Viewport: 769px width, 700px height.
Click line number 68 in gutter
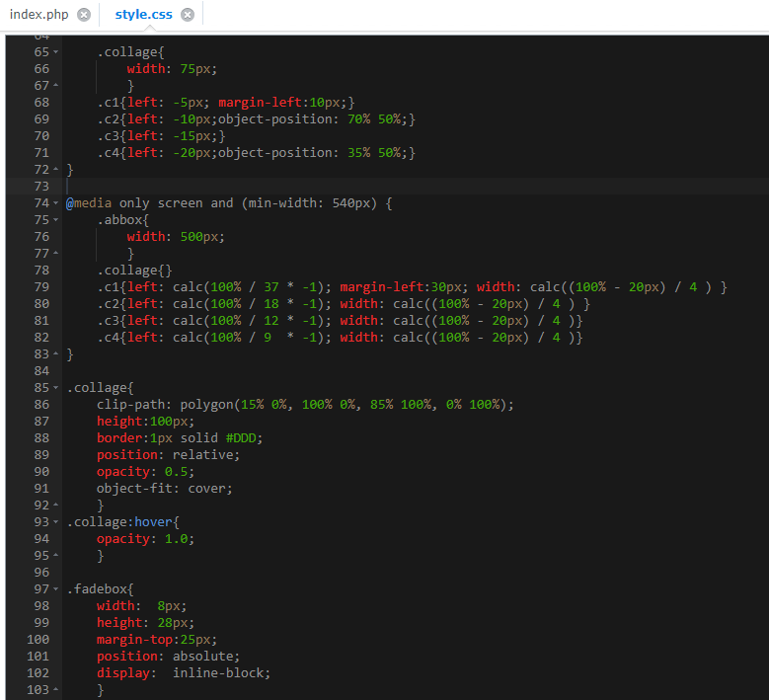(x=41, y=102)
